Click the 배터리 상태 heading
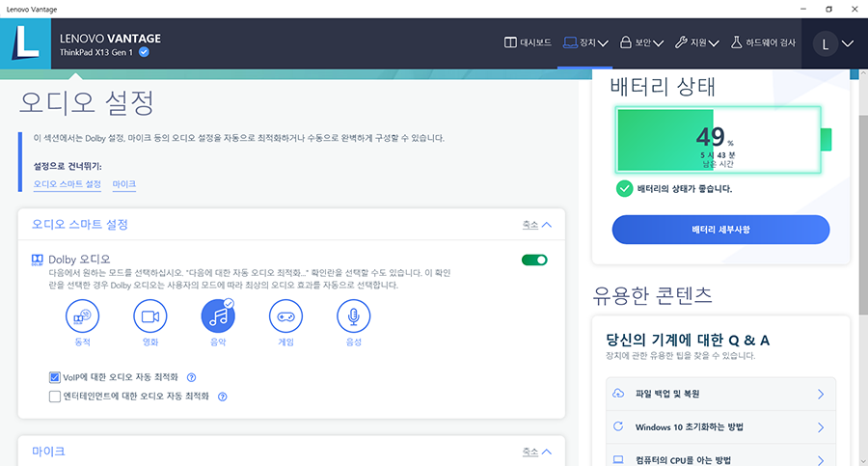The height and width of the screenshot is (466, 868). [663, 87]
